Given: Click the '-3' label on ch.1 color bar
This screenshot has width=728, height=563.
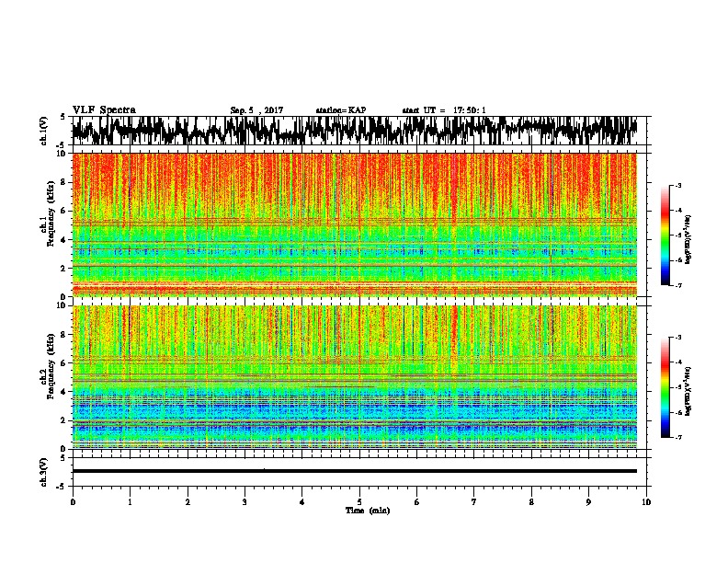Looking at the screenshot, I should [677, 186].
